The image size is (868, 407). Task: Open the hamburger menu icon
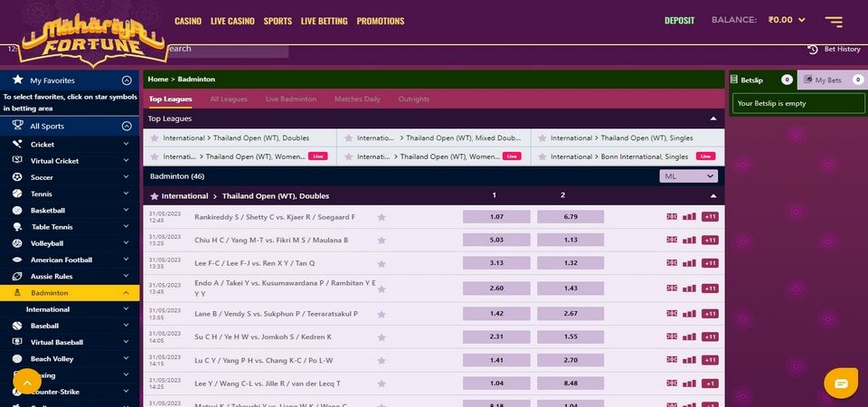pos(834,22)
